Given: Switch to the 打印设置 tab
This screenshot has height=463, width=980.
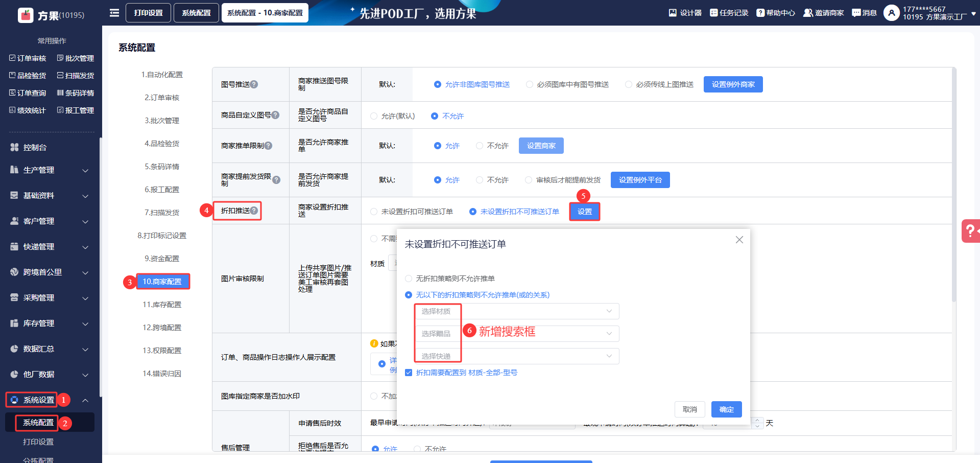Looking at the screenshot, I should tap(148, 13).
